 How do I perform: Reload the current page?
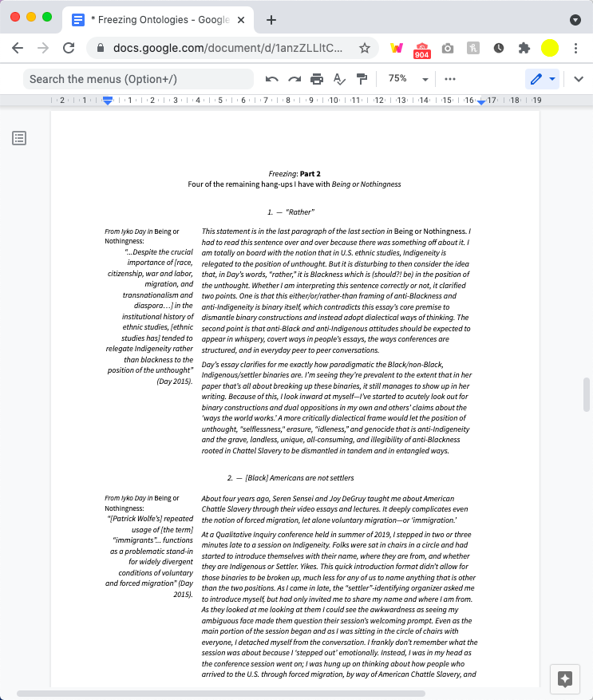click(69, 48)
